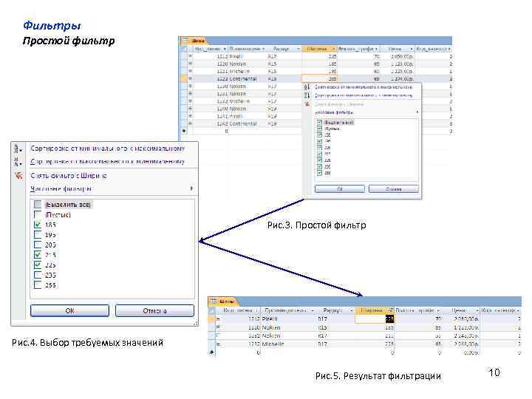Expand row 1222 Continental in Рис.3 table

click(x=191, y=79)
